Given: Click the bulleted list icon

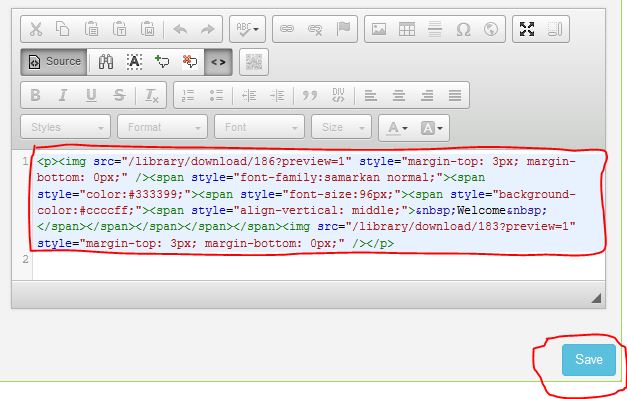Looking at the screenshot, I should [216, 95].
